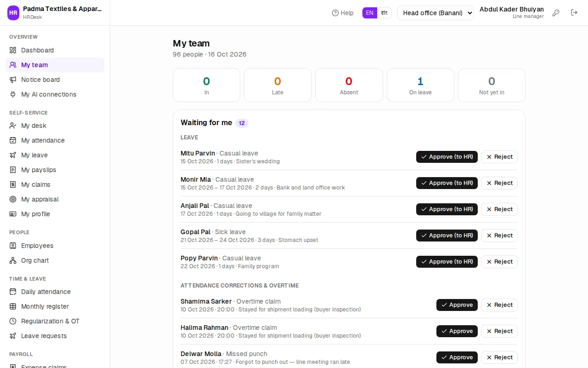The width and height of the screenshot is (588, 368).
Task: Click the My claims receipt icon
Action: click(13, 184)
